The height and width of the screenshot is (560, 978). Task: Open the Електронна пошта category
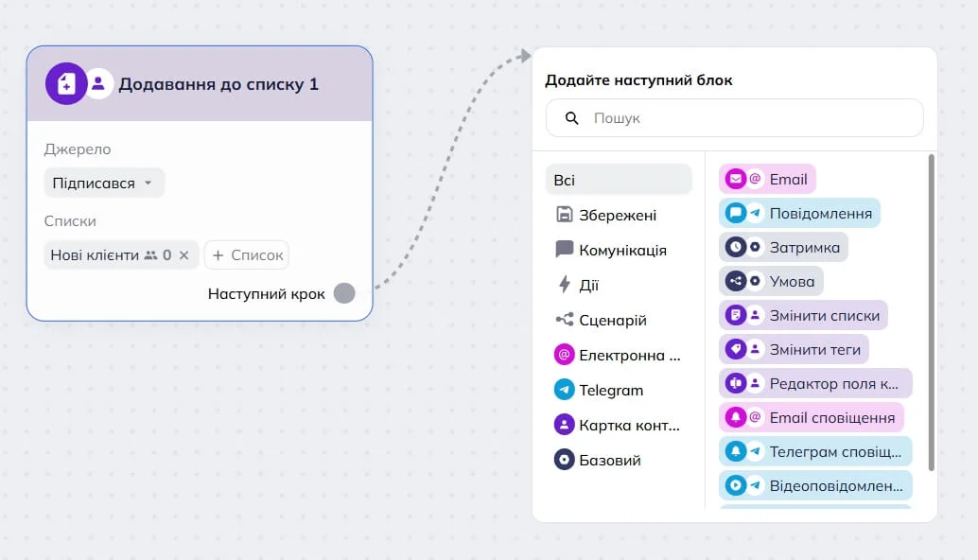coord(619,355)
